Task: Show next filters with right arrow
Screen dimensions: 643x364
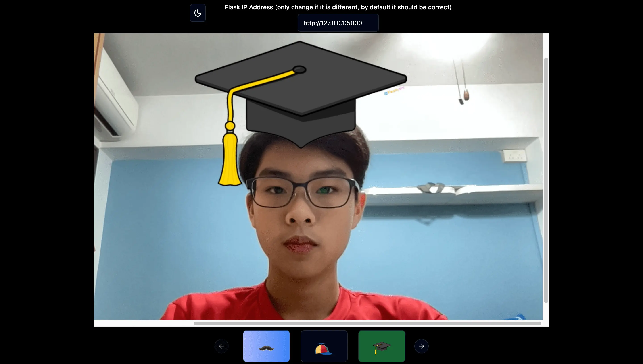Action: (421, 346)
